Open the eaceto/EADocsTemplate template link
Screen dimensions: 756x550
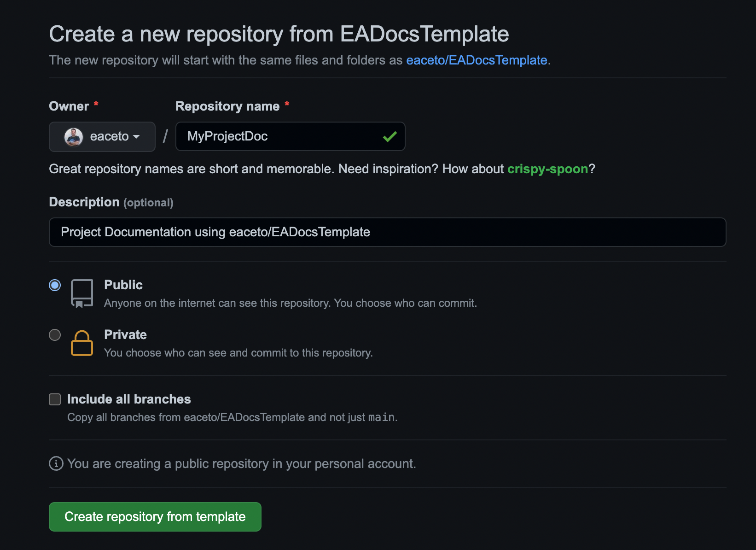(477, 60)
